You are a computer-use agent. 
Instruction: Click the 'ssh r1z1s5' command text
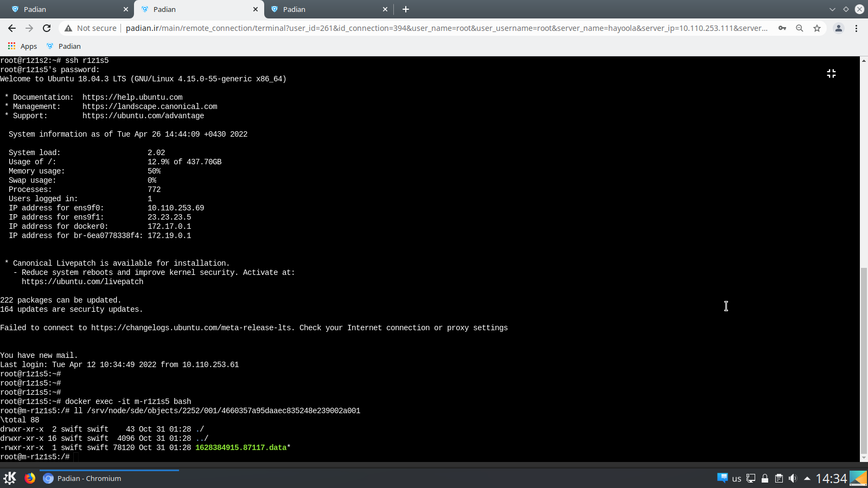pos(87,61)
